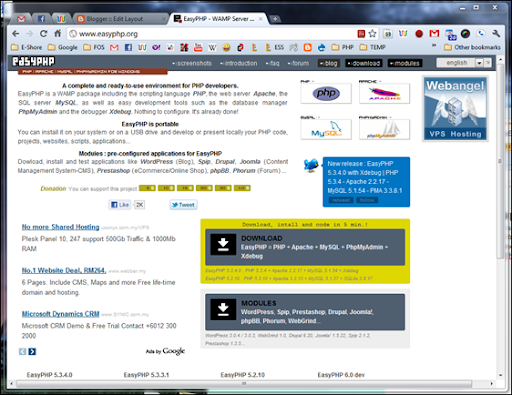
Task: Open the Microsoft Dynamics CRM ad link
Action: [61, 314]
